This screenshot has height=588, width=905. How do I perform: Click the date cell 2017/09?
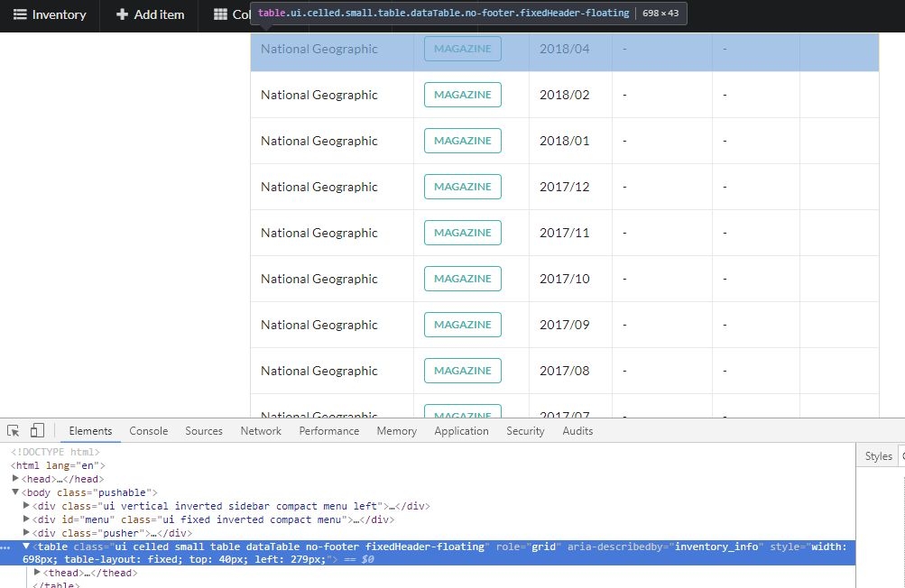(x=565, y=325)
